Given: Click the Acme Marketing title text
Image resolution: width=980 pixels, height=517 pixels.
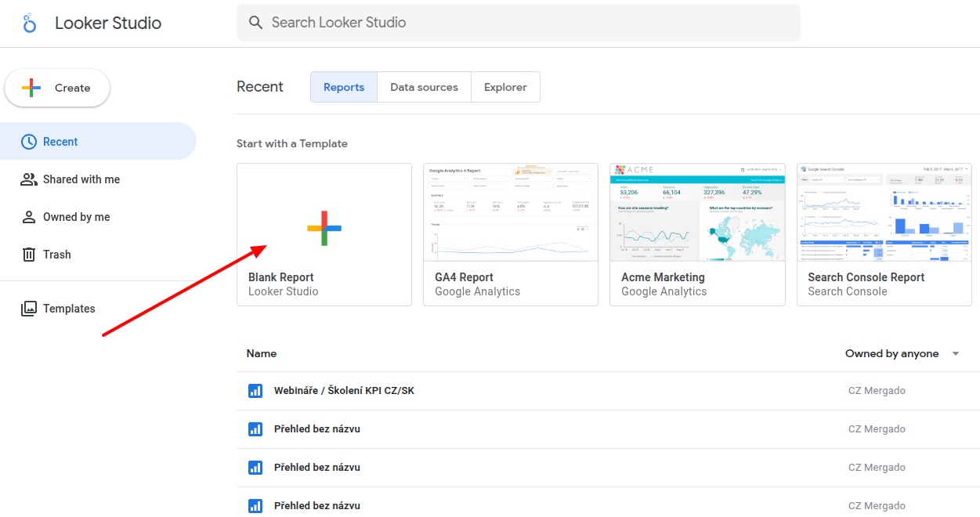Looking at the screenshot, I should pos(664,277).
